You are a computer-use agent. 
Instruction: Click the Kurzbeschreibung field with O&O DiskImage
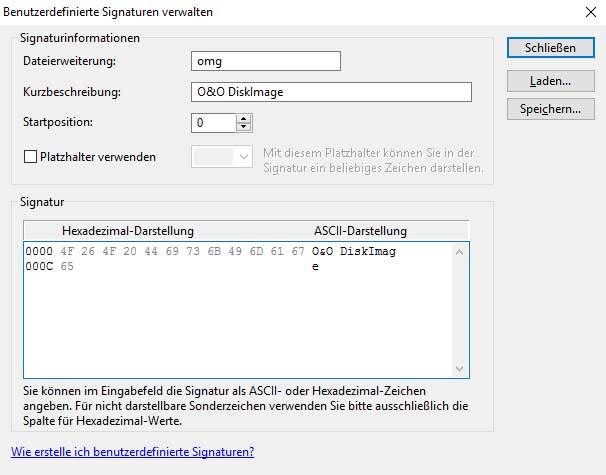pyautogui.click(x=331, y=92)
